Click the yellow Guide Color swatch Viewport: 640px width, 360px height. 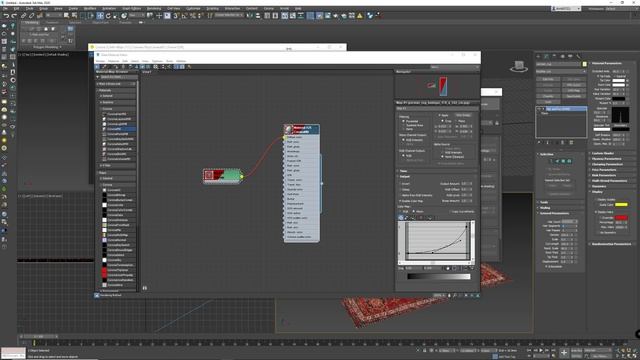click(621, 204)
